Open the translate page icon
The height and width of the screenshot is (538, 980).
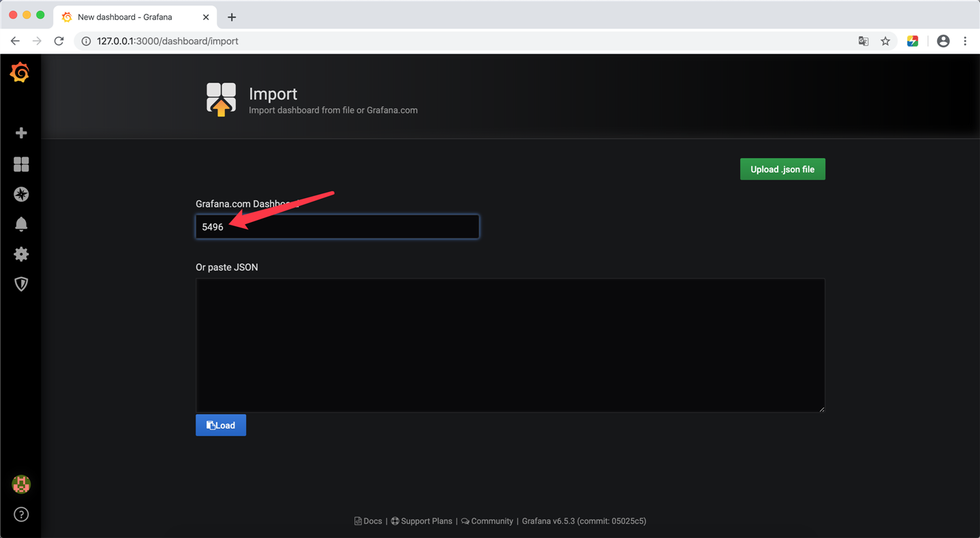pos(863,41)
